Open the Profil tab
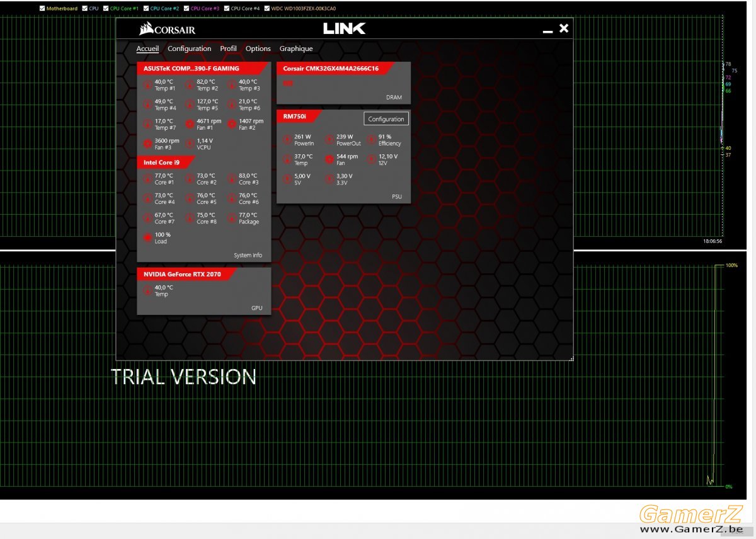The image size is (756, 539). pos(228,48)
